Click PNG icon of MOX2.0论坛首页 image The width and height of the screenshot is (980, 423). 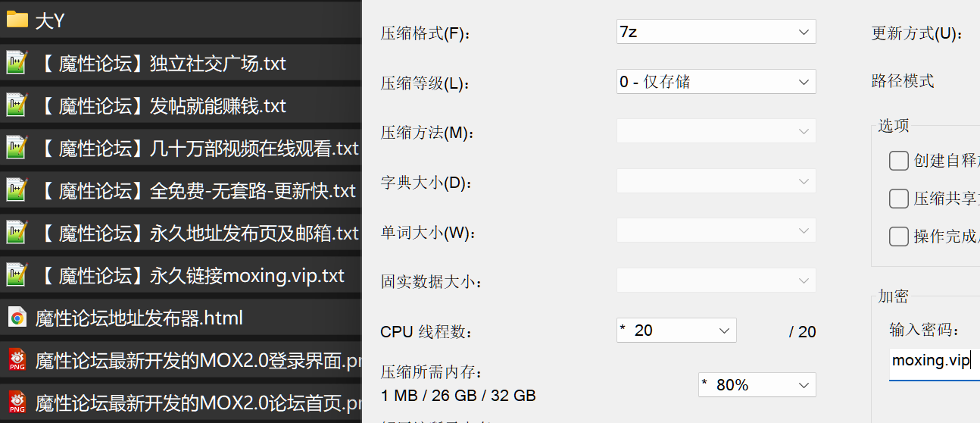tap(17, 402)
